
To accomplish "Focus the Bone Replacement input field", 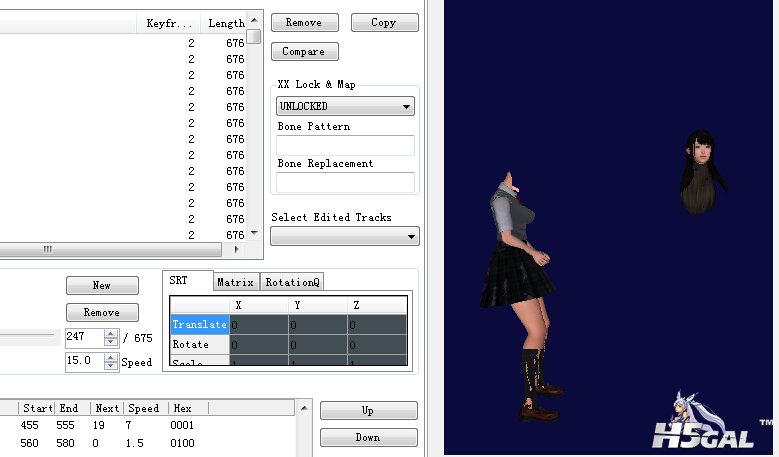I will click(x=345, y=182).
